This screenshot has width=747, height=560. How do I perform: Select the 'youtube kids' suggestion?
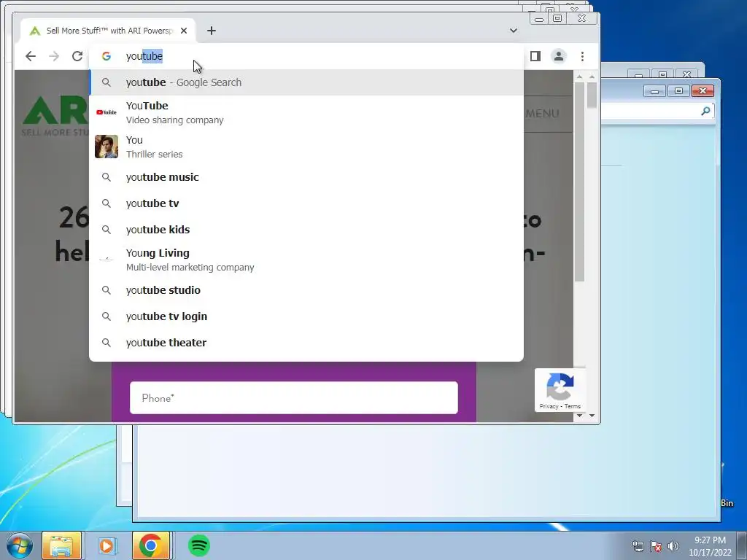coord(306,230)
